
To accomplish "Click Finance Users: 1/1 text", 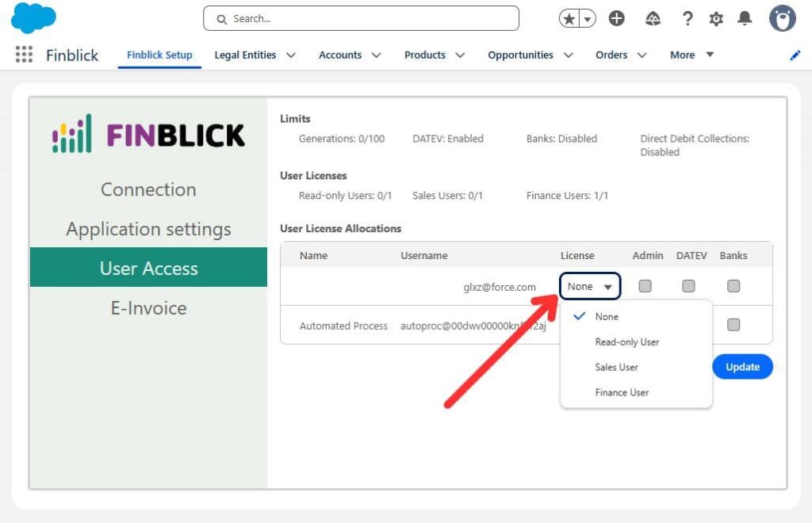I will [567, 196].
